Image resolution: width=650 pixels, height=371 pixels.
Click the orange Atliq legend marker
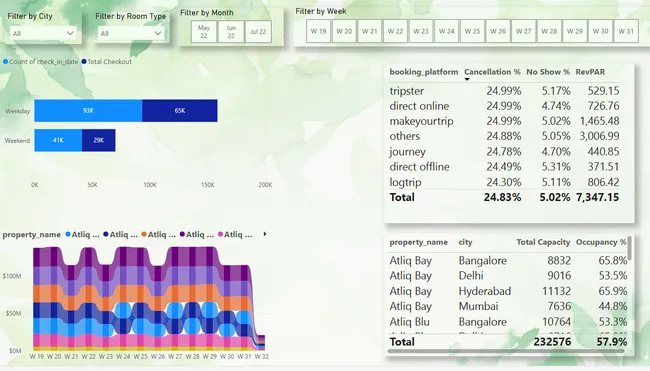(x=144, y=234)
